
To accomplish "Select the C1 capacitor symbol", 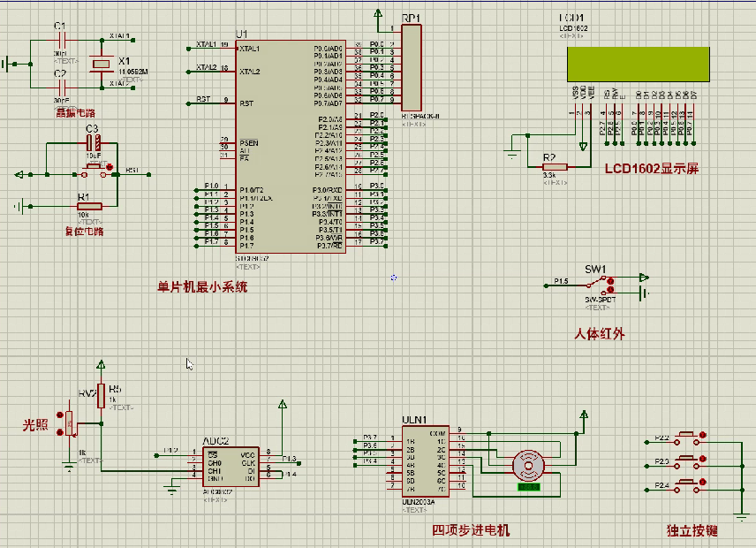I will point(60,40).
